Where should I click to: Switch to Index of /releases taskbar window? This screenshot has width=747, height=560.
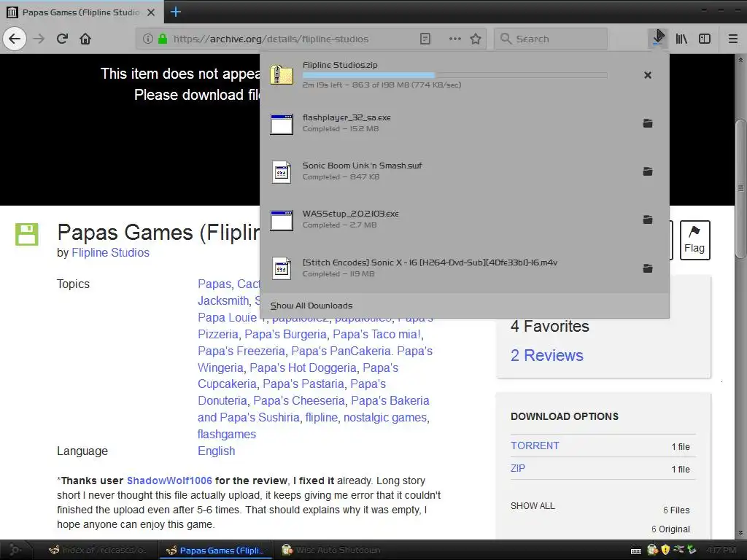click(x=98, y=550)
